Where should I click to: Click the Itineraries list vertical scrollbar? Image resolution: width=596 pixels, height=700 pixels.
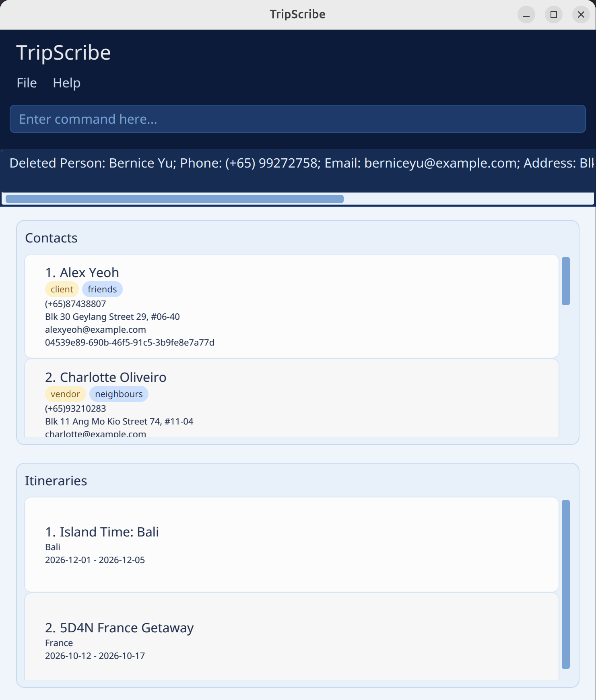[565, 584]
